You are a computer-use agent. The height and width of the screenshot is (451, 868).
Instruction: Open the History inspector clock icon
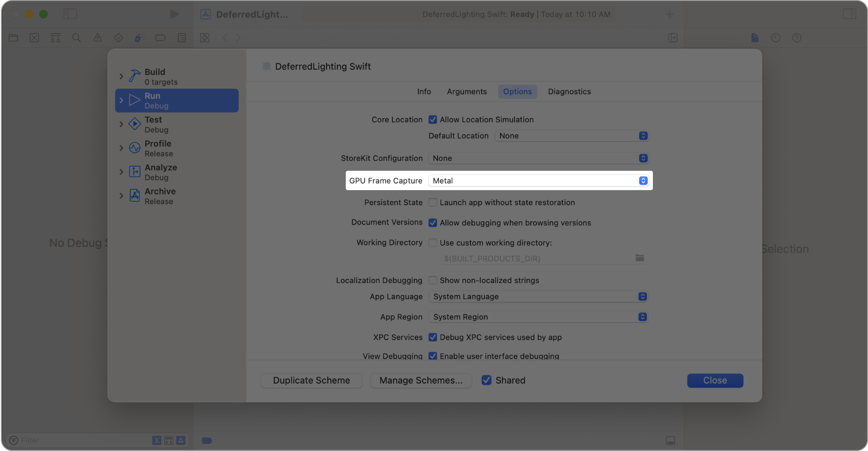776,38
